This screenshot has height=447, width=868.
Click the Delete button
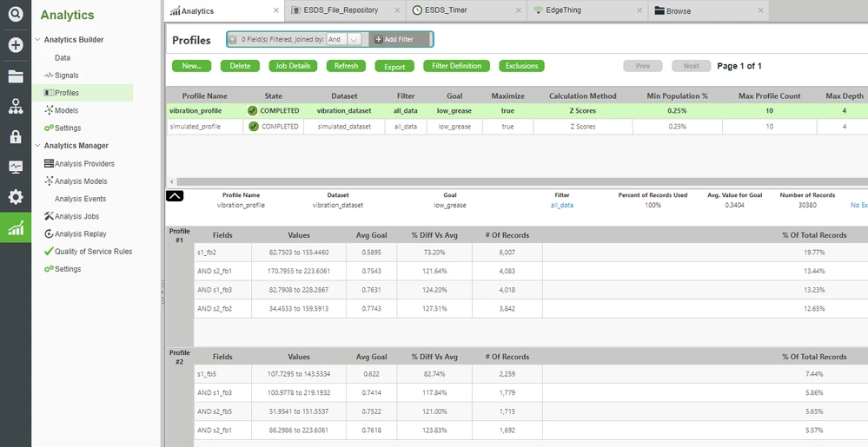coord(241,66)
